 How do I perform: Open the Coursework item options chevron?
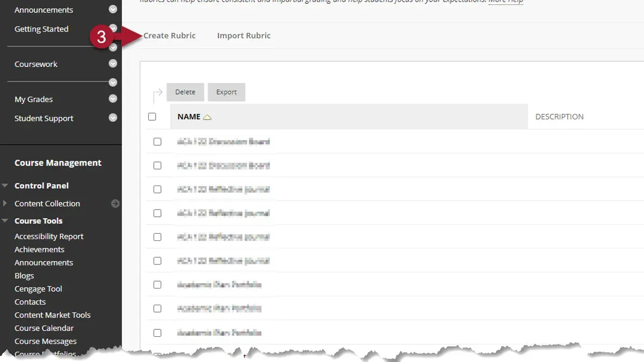click(113, 63)
